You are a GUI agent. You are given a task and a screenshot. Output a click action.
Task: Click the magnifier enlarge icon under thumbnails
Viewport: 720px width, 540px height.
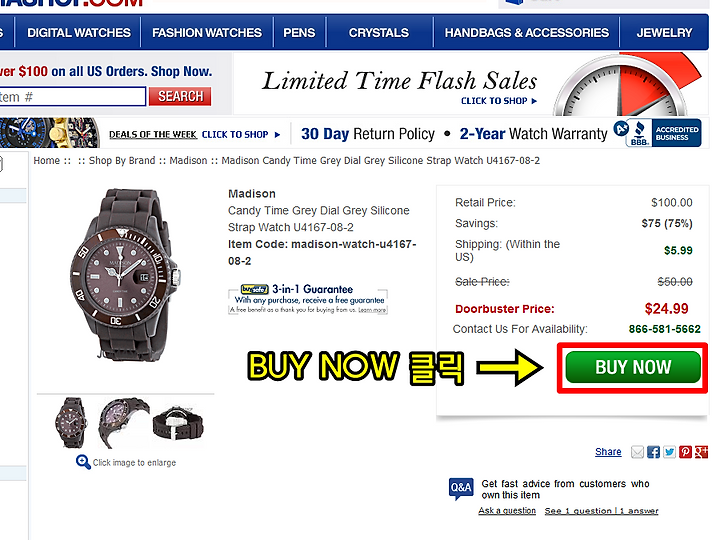click(x=83, y=462)
